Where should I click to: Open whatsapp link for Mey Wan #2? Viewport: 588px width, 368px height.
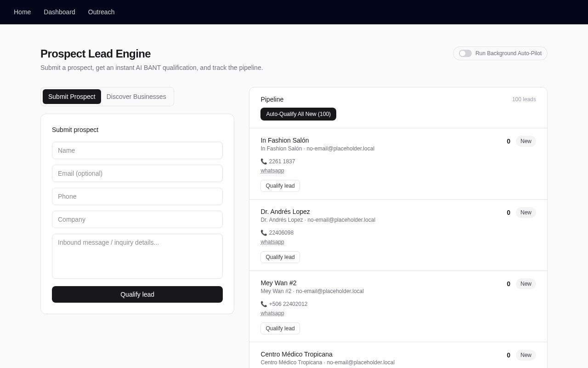272,313
